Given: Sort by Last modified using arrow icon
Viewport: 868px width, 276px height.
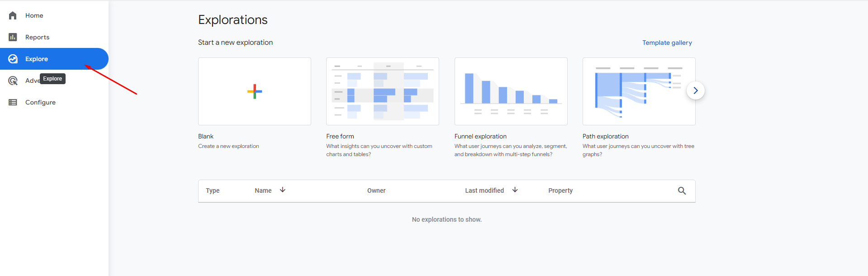Looking at the screenshot, I should (515, 190).
